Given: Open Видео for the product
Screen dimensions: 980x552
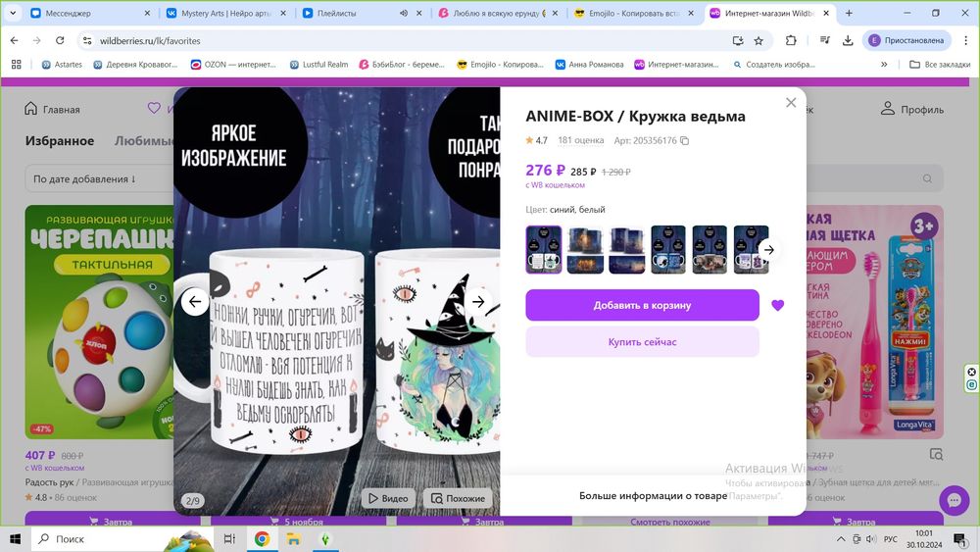Looking at the screenshot, I should (388, 498).
